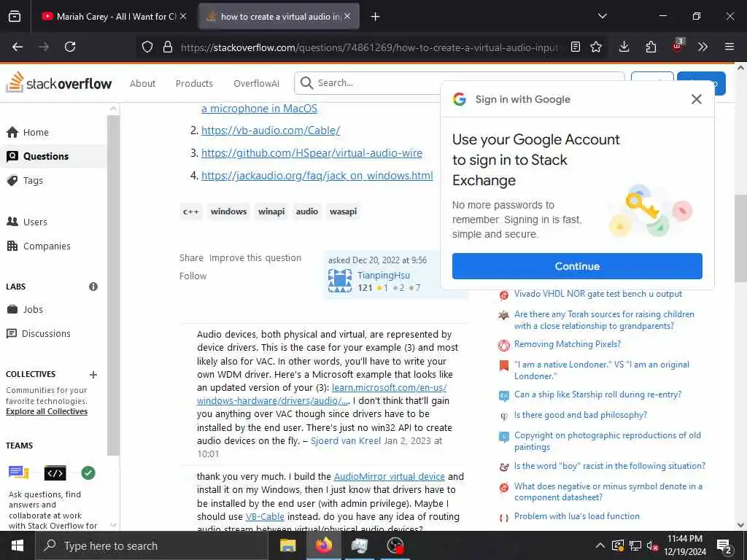Open the taskbar notification center icon

(x=724, y=545)
